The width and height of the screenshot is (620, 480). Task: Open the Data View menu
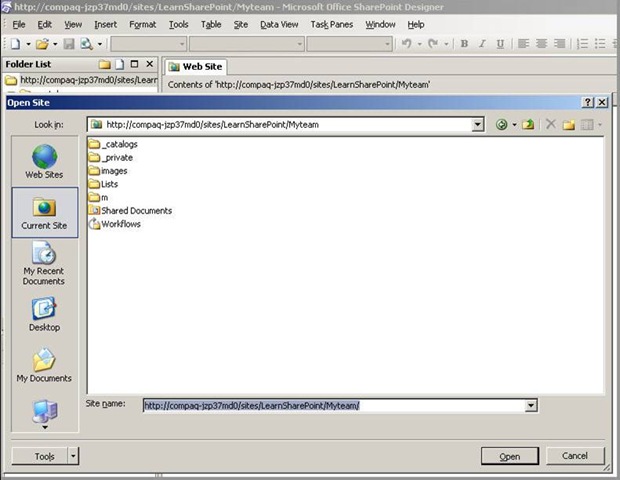(279, 25)
